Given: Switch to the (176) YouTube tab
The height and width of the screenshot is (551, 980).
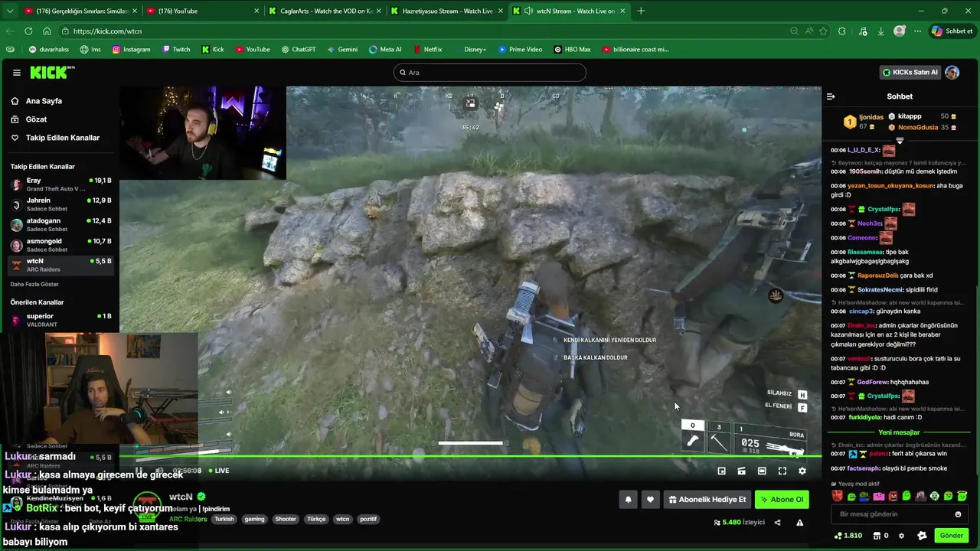Looking at the screenshot, I should click(x=202, y=11).
